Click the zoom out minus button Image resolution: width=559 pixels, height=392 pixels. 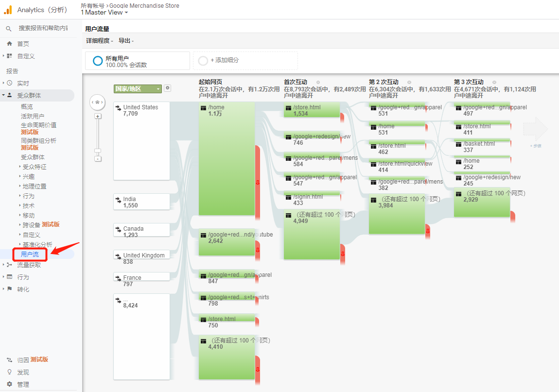(98, 158)
